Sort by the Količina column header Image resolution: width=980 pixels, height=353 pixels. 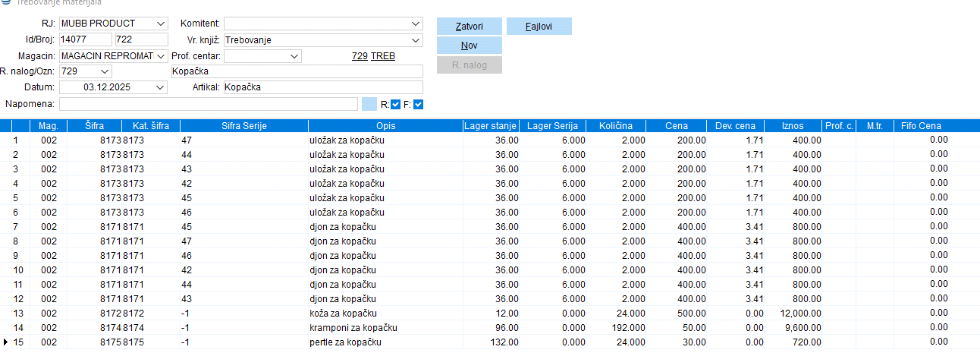tap(620, 125)
